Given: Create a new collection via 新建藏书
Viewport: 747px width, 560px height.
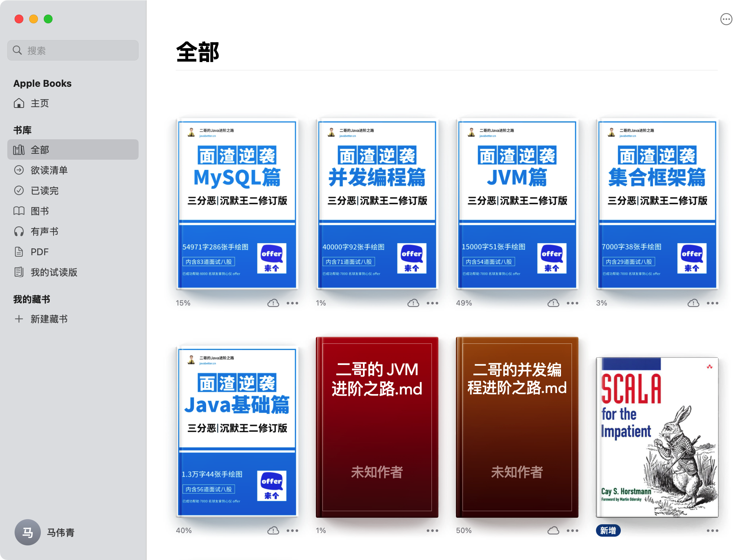Looking at the screenshot, I should pos(49,319).
